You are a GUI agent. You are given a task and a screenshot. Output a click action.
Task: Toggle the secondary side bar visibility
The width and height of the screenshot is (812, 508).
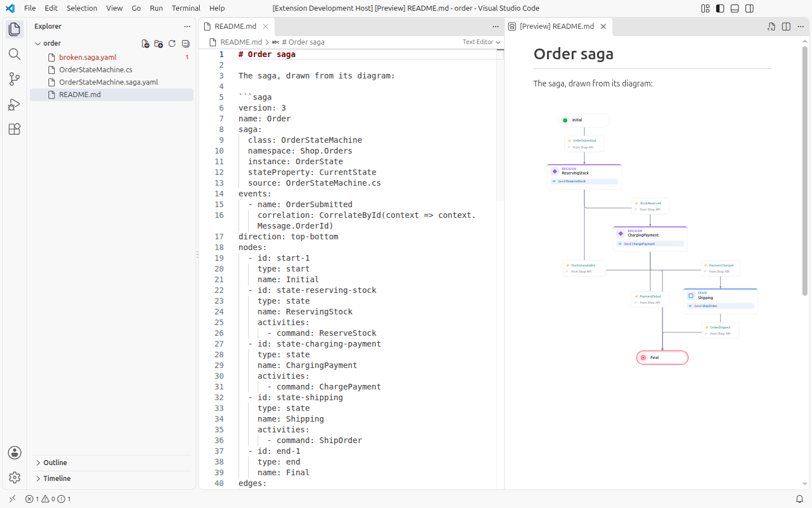pos(749,8)
